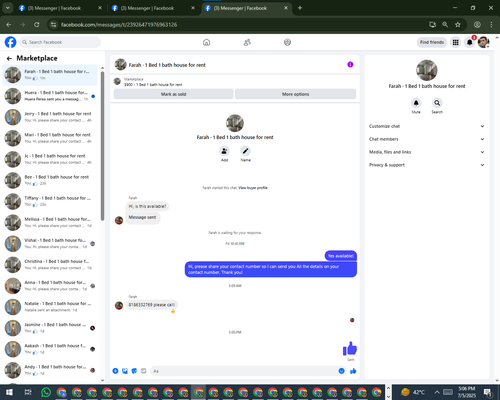Open the Friends icon in top navigation

[247, 42]
